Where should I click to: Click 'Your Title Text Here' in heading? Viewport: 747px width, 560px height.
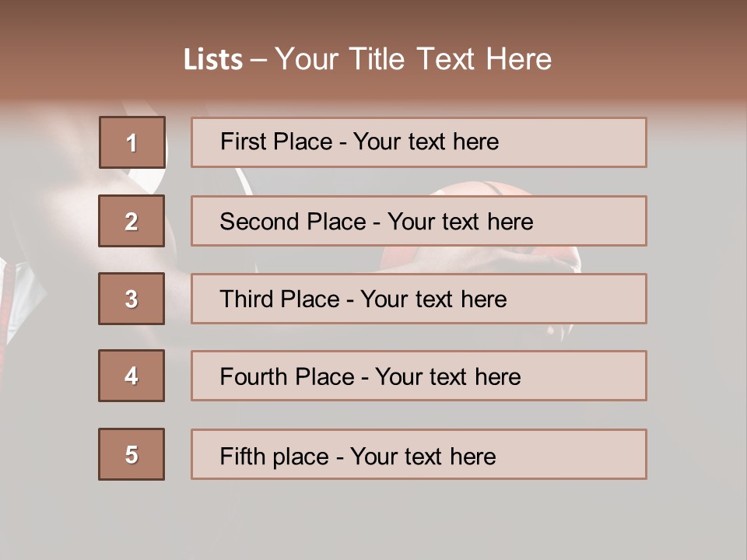[x=412, y=59]
